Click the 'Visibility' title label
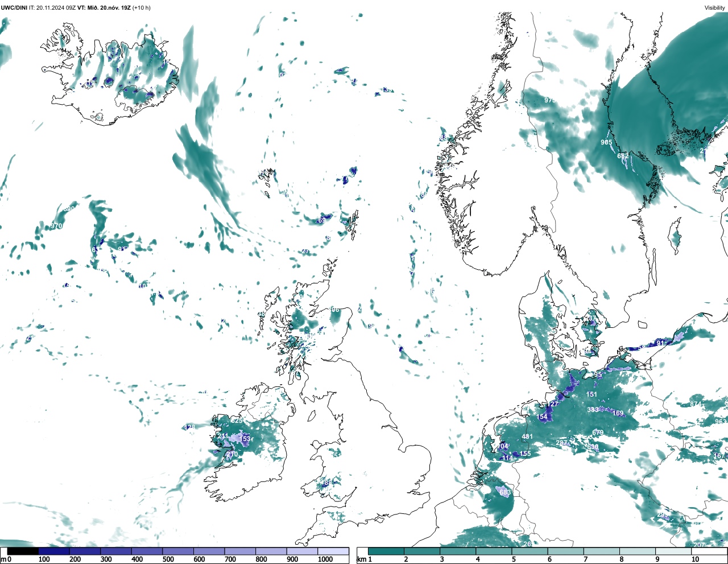The image size is (728, 564). [x=715, y=7]
